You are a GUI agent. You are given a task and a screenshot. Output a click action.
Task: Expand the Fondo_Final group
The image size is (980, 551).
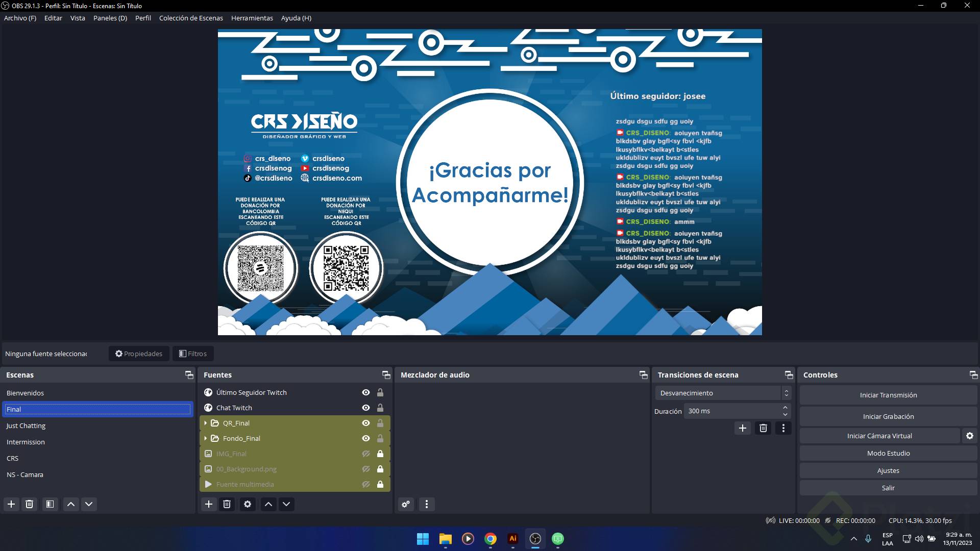tap(206, 438)
